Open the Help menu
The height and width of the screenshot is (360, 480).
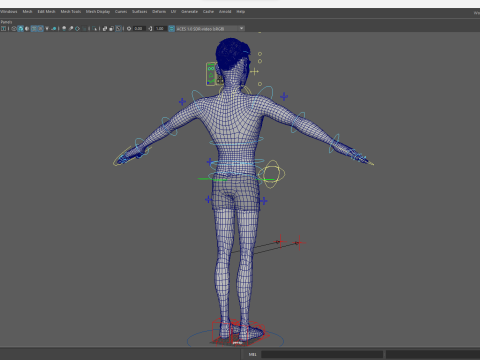click(241, 12)
